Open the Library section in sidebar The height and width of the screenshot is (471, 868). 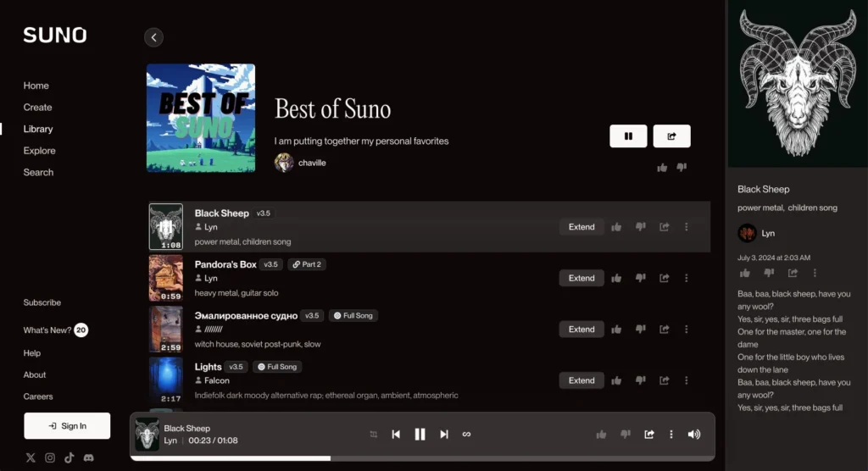pyautogui.click(x=38, y=129)
